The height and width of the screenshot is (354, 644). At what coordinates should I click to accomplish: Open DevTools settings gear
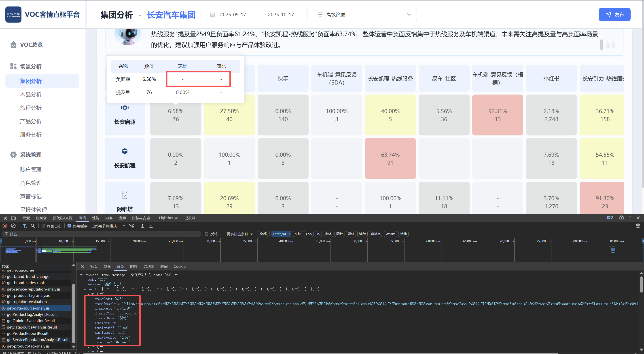(621, 218)
